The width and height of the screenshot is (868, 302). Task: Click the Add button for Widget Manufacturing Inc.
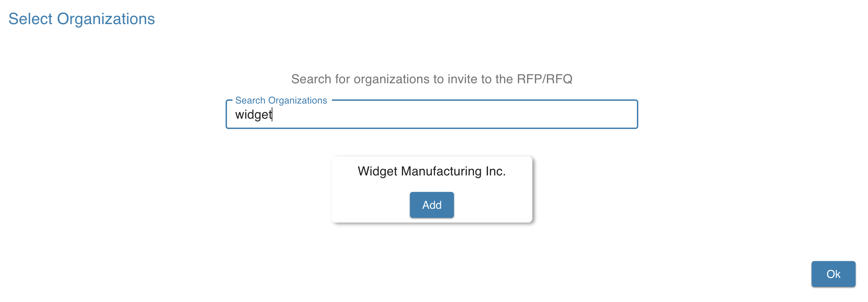(432, 205)
